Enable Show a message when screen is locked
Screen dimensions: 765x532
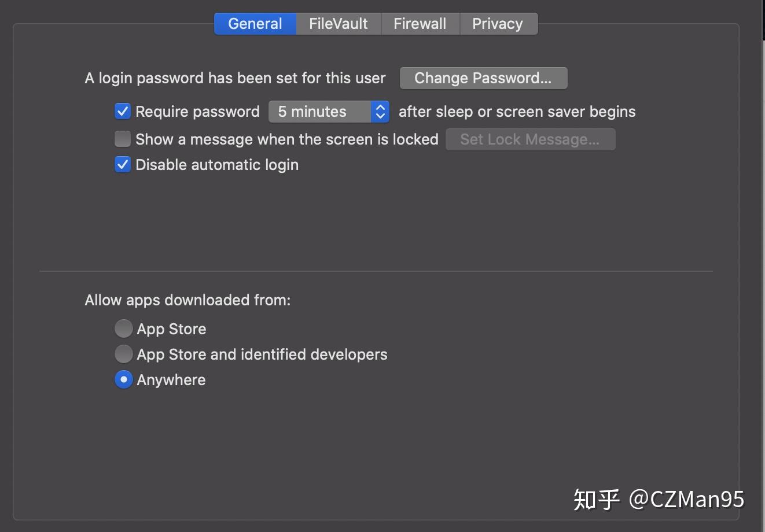pyautogui.click(x=122, y=139)
